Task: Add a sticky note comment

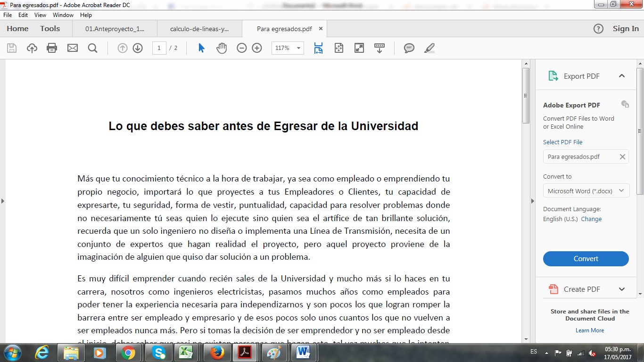Action: [x=409, y=48]
